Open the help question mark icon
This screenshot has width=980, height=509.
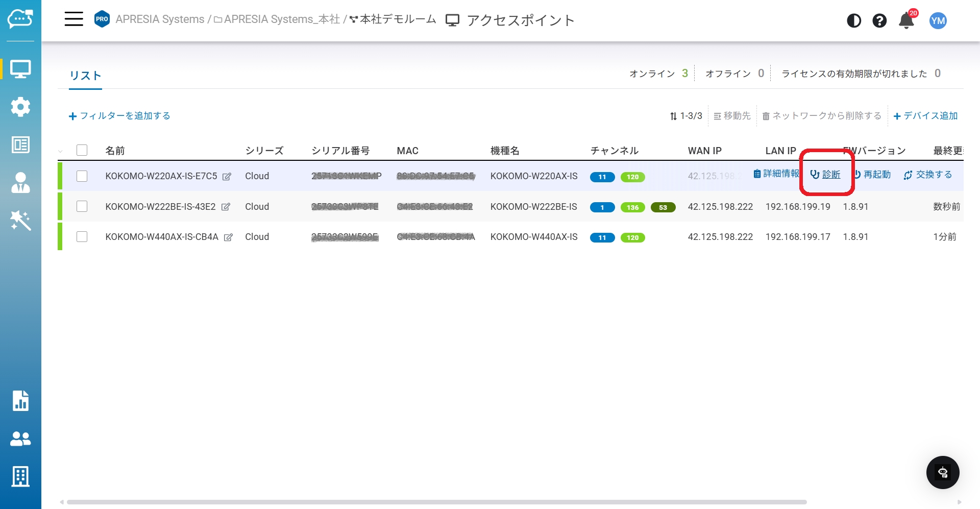(x=879, y=20)
